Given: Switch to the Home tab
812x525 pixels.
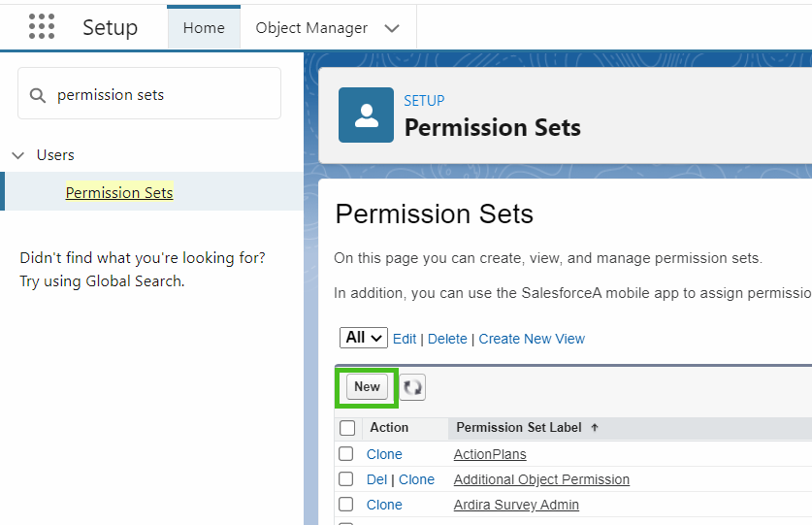Looking at the screenshot, I should tap(204, 28).
